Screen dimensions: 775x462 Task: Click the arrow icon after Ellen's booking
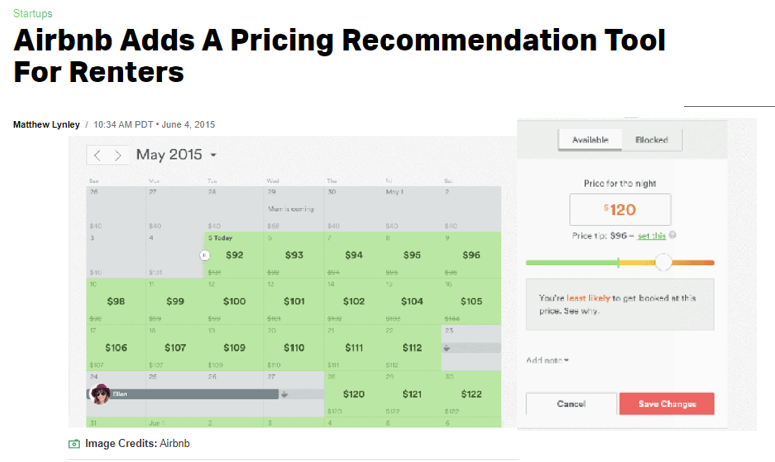click(x=285, y=394)
